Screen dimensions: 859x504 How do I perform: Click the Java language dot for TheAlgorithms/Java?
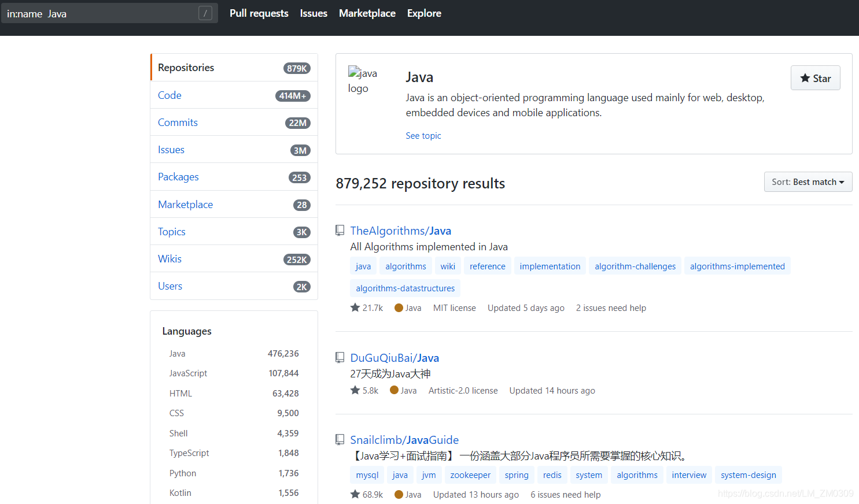click(399, 308)
